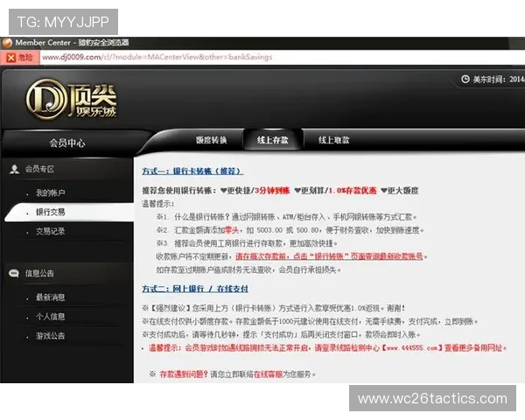Click the red 3分钟到账 text

click(x=272, y=191)
